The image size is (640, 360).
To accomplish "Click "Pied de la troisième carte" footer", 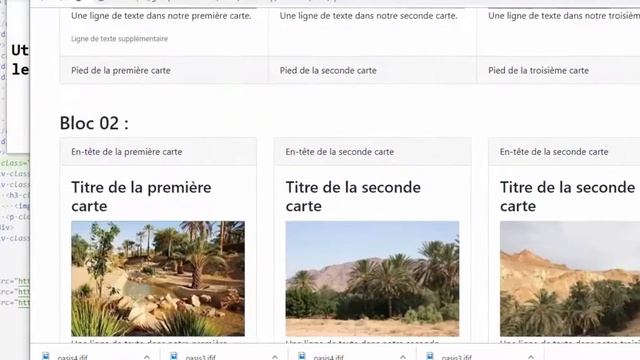I will click(538, 70).
